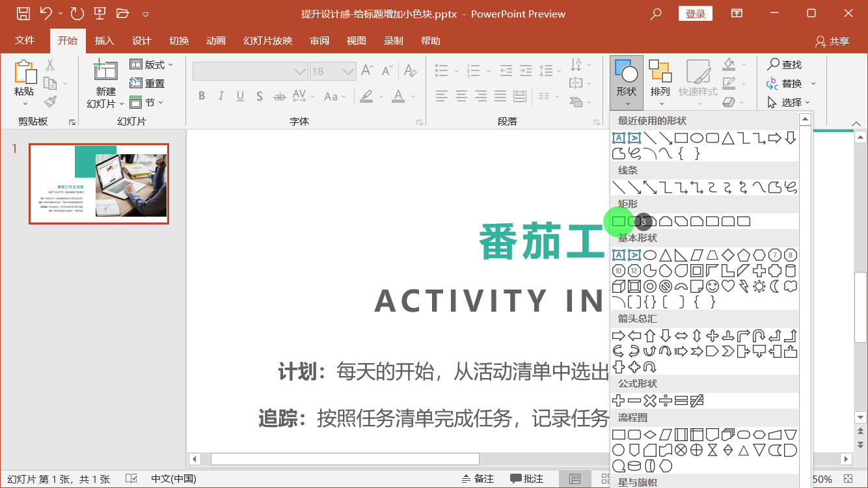Image resolution: width=868 pixels, height=488 pixels.
Task: Insert the Moon shape from basic shapes
Action: pyautogui.click(x=775, y=286)
